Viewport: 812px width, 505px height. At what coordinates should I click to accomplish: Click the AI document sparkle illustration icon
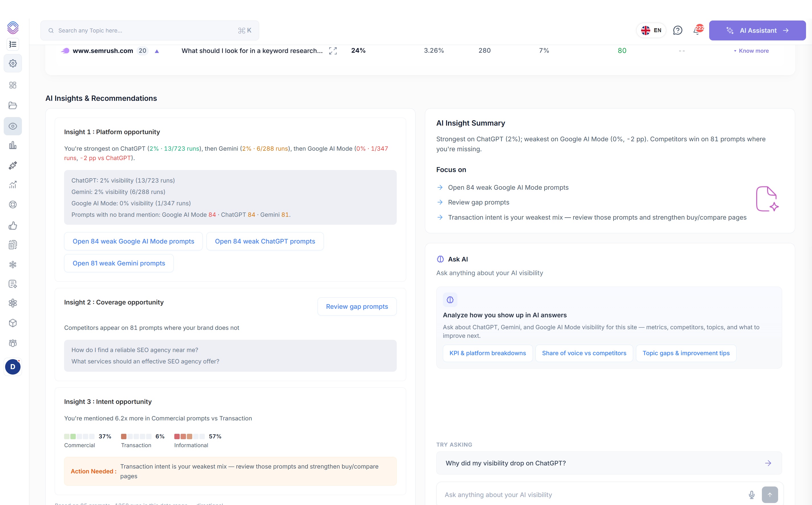click(767, 199)
